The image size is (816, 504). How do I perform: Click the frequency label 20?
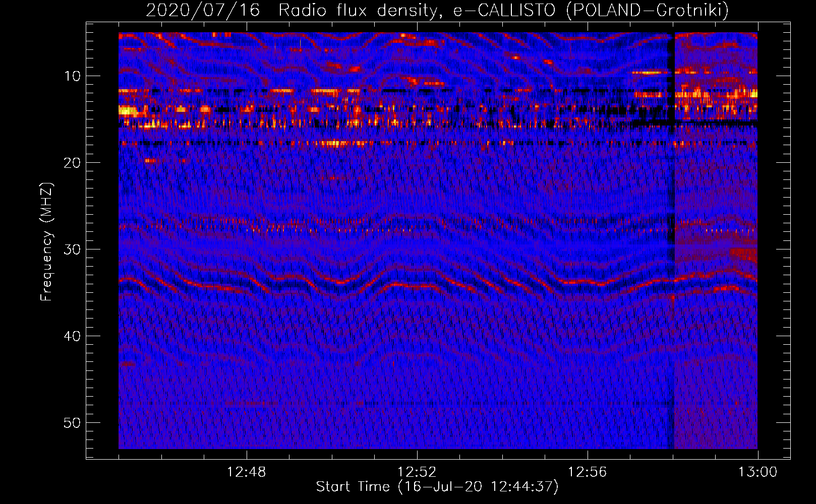click(72, 163)
